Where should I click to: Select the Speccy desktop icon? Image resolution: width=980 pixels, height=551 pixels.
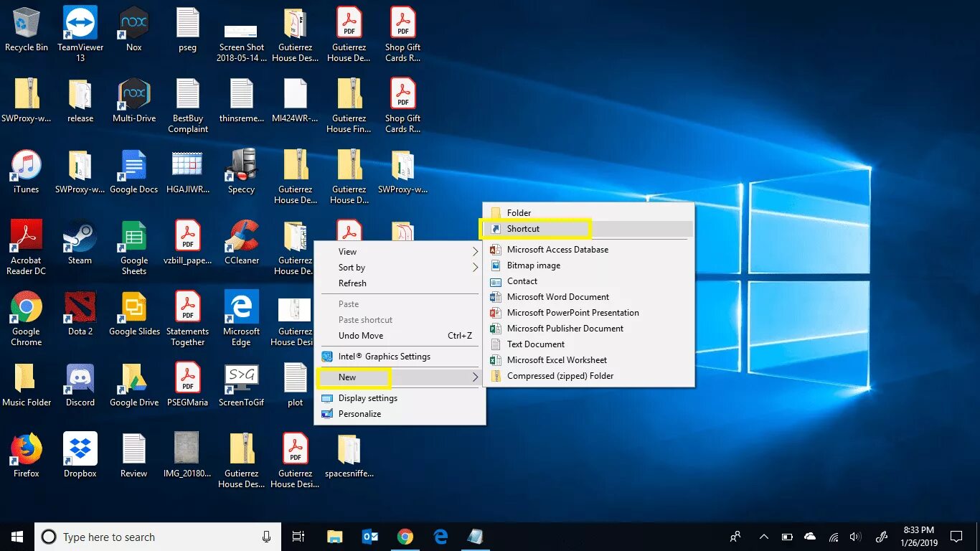point(242,171)
